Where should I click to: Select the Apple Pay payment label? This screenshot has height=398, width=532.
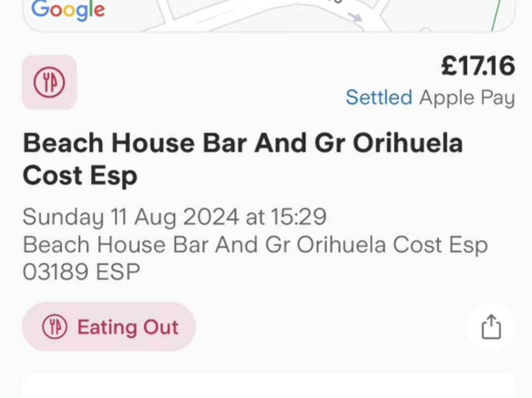pos(467,98)
